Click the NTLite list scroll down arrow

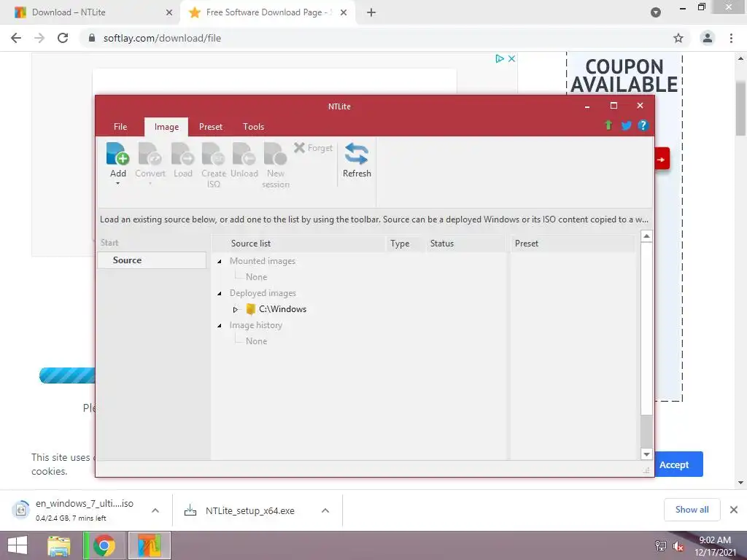coord(646,454)
